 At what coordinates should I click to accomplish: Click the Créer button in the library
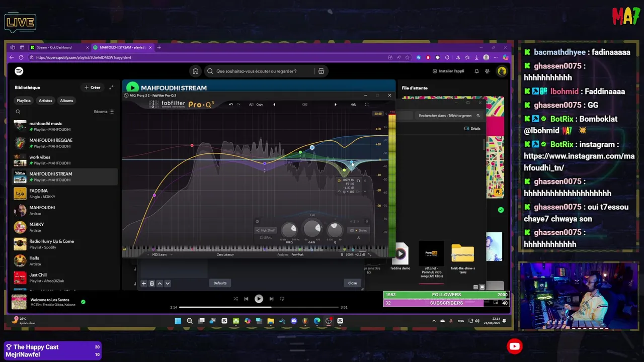coord(93,87)
